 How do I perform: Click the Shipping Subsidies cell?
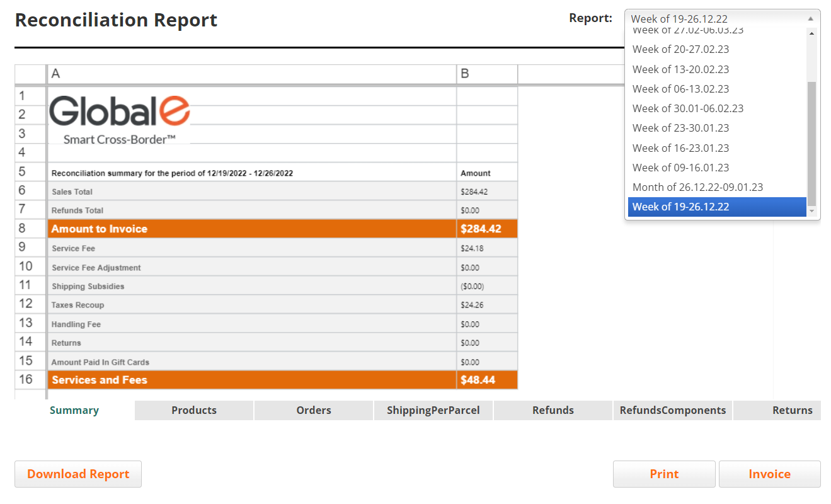[252, 286]
